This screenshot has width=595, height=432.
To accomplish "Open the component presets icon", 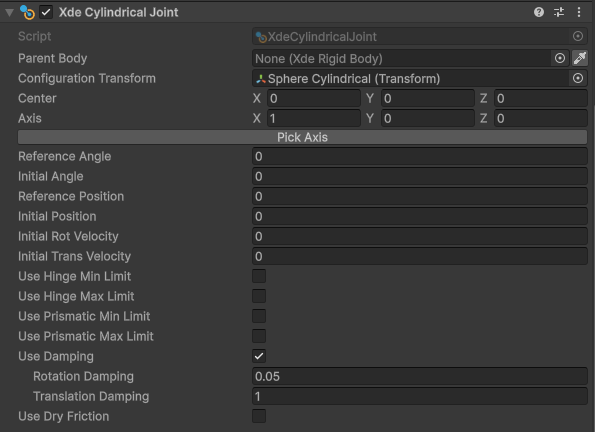I will pos(559,12).
